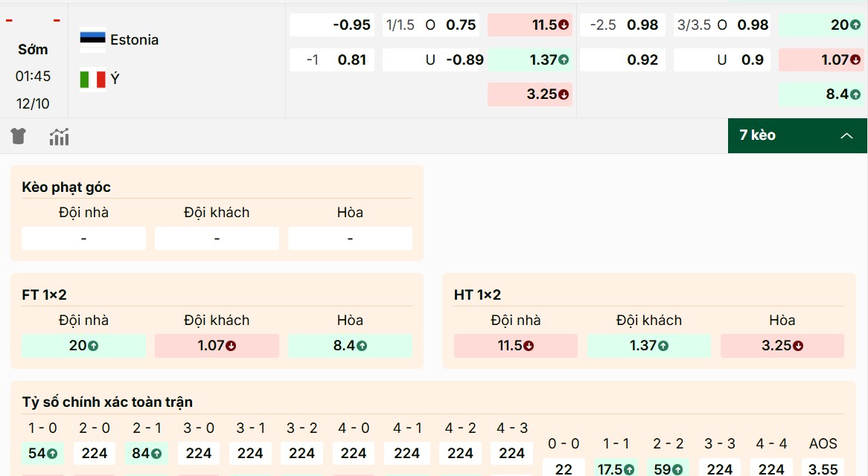This screenshot has width=868, height=476.
Task: Open the bar chart statistics icon
Action: 59,136
